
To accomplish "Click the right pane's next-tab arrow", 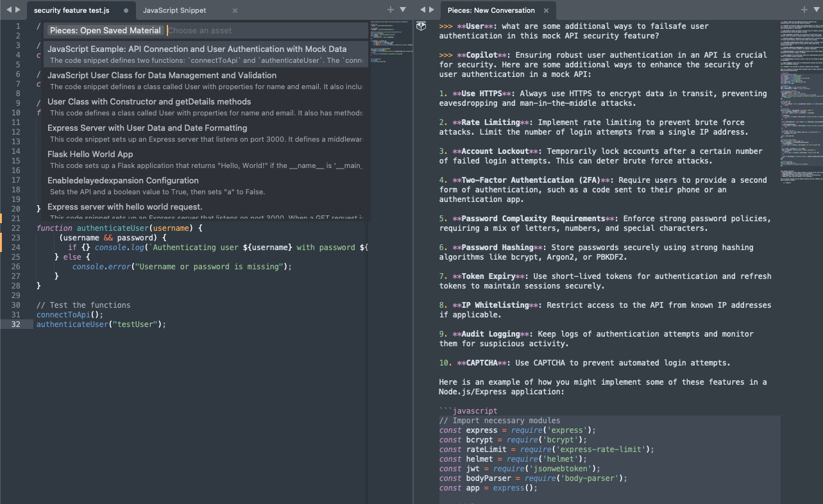I will (x=433, y=10).
